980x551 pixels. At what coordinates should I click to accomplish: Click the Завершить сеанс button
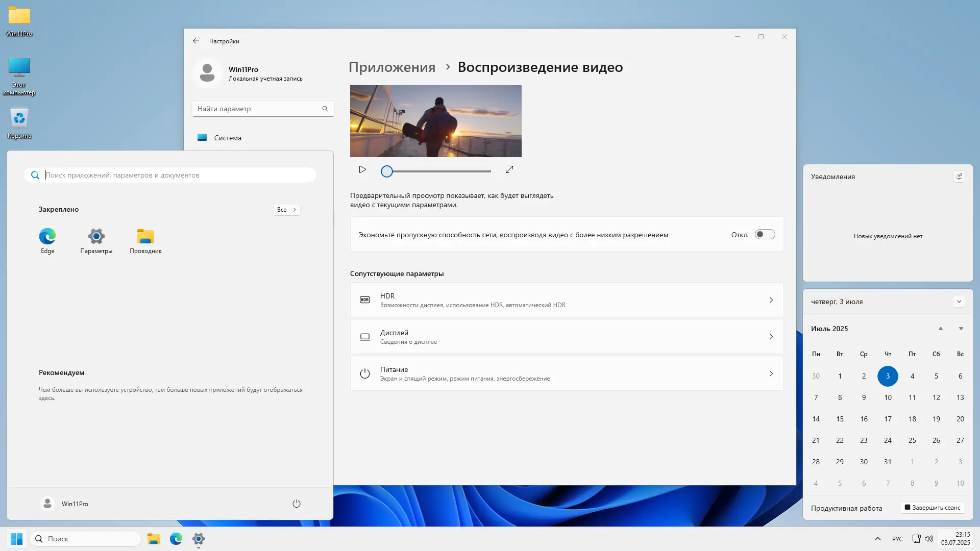click(932, 508)
